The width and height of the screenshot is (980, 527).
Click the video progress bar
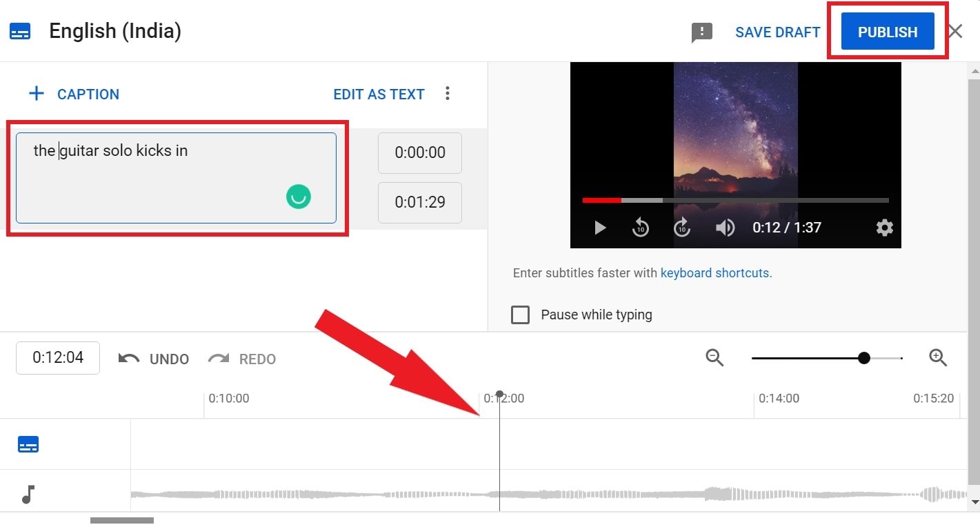pos(735,200)
